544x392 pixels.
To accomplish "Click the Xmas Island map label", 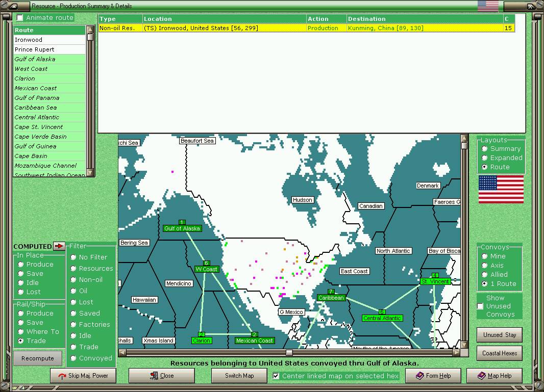I will click(x=158, y=341).
